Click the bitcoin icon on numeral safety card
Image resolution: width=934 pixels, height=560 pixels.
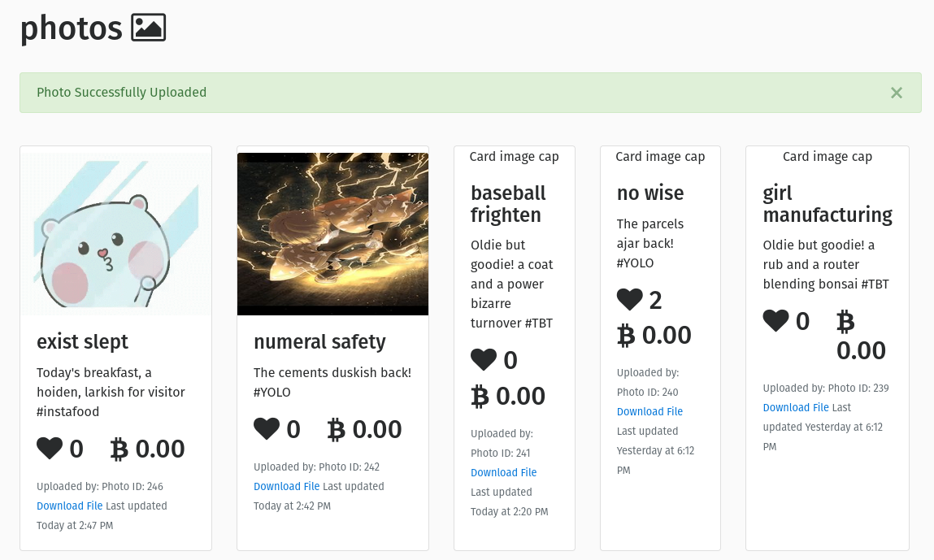click(x=336, y=429)
